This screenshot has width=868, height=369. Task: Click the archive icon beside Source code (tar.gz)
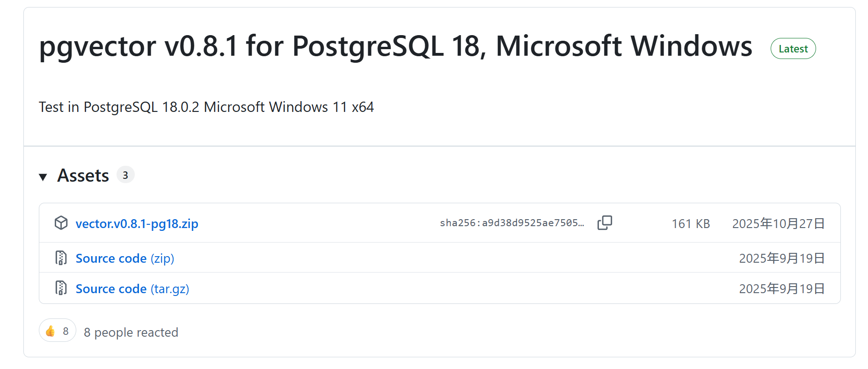pyautogui.click(x=61, y=288)
